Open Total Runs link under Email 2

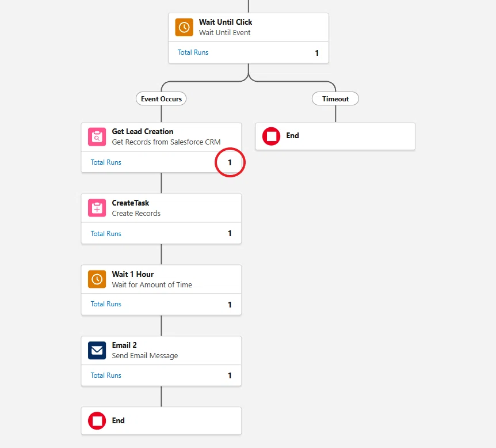[106, 375]
